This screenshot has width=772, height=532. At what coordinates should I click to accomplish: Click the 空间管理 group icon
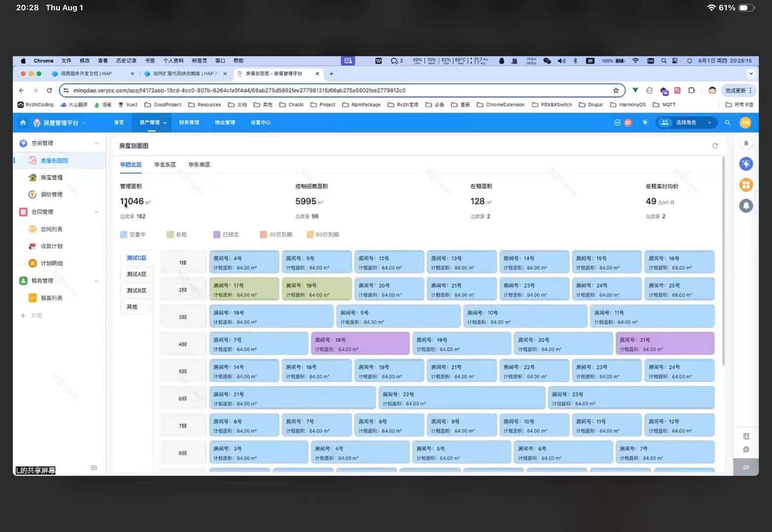click(23, 143)
